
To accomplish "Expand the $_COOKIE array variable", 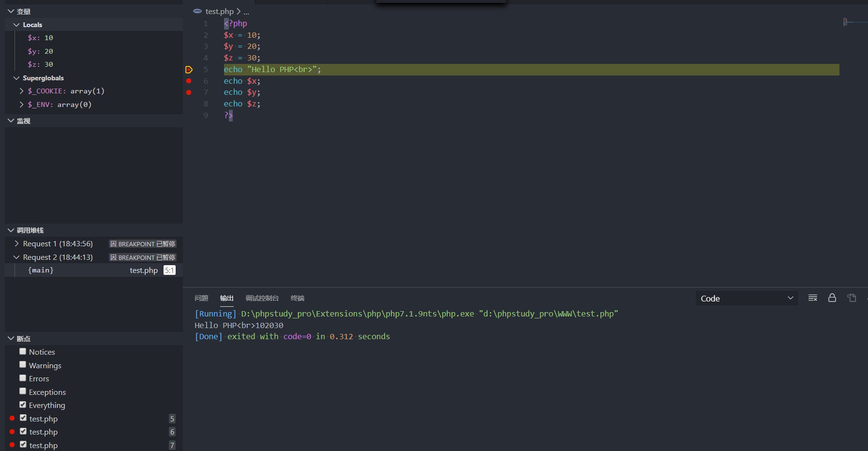I will click(21, 91).
